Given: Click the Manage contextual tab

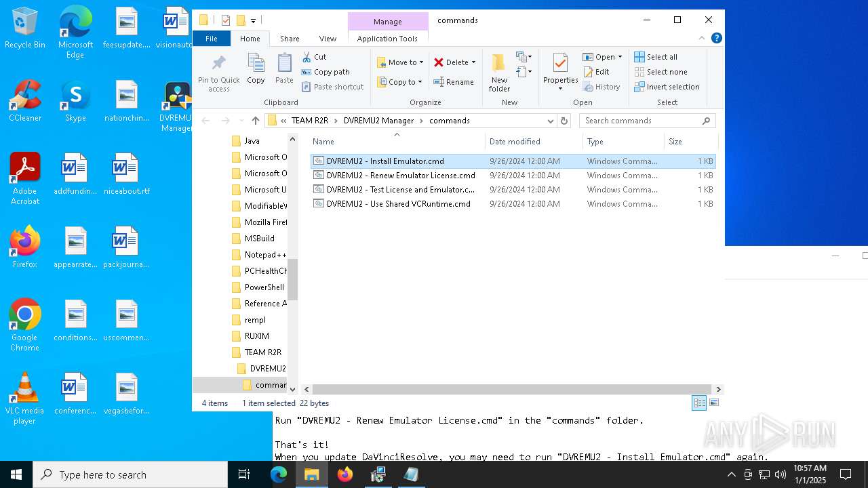Looking at the screenshot, I should pos(387,22).
